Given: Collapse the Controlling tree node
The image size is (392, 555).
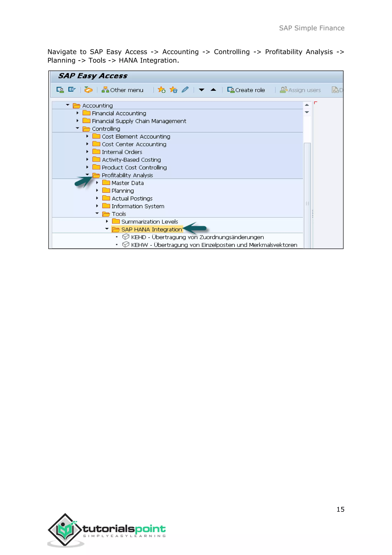Looking at the screenshot, I should coord(78,128).
